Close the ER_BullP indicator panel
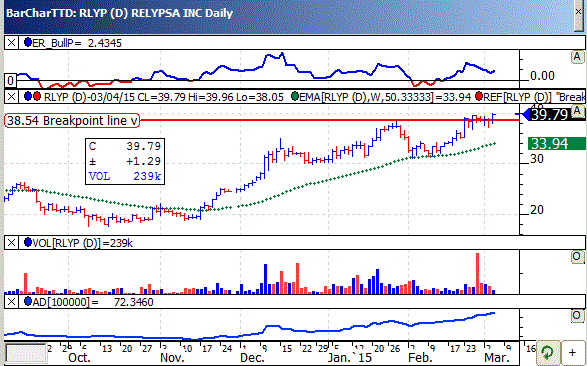Viewport: 587px width, 366px height. [11, 43]
